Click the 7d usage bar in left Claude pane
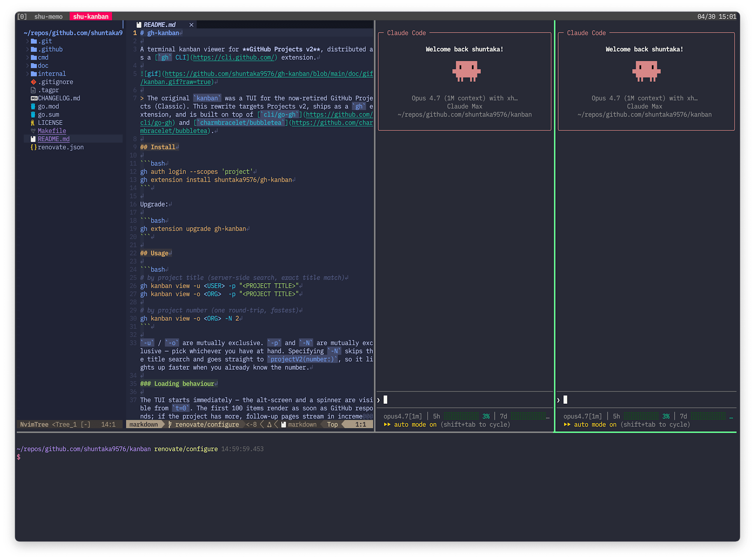 (528, 416)
